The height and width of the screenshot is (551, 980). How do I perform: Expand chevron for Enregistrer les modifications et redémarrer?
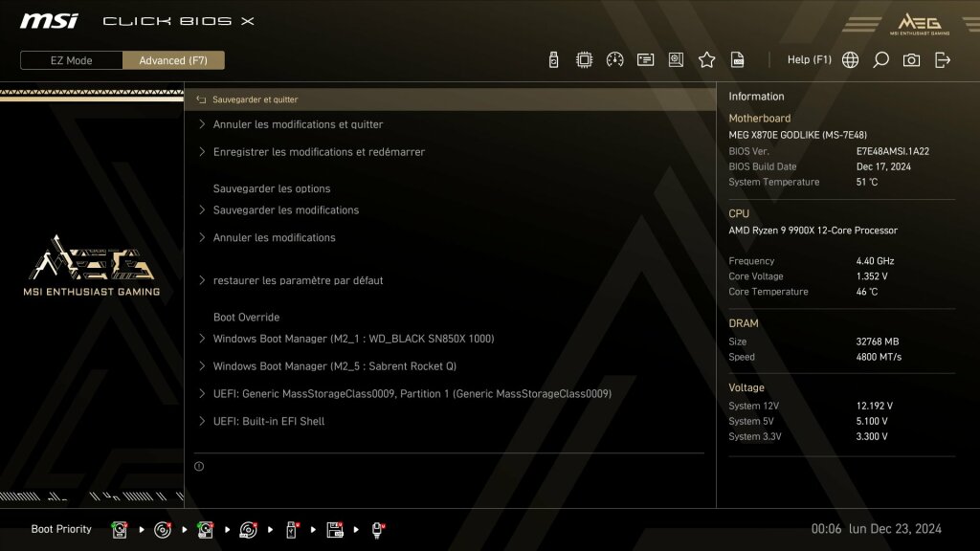201,152
